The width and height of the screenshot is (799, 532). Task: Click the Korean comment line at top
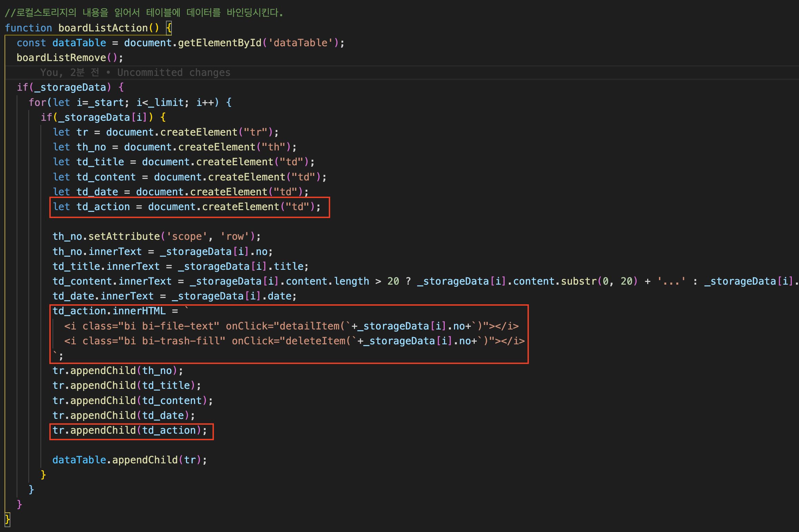pos(144,13)
